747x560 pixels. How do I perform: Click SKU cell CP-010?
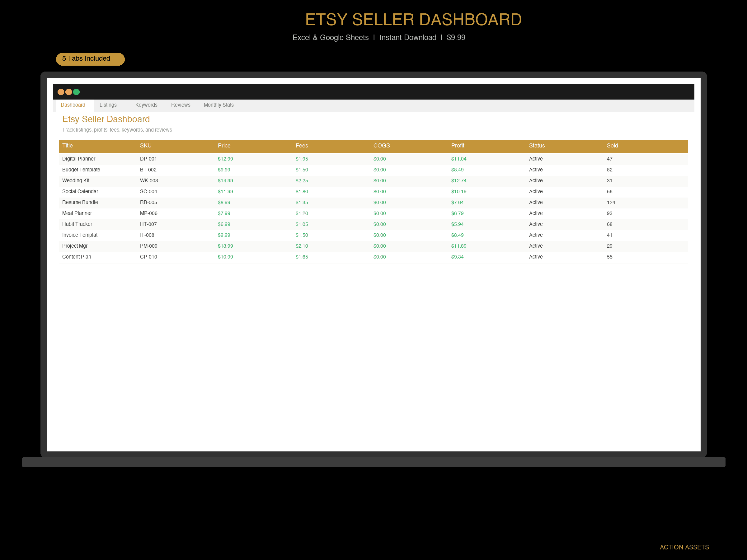pos(148,257)
